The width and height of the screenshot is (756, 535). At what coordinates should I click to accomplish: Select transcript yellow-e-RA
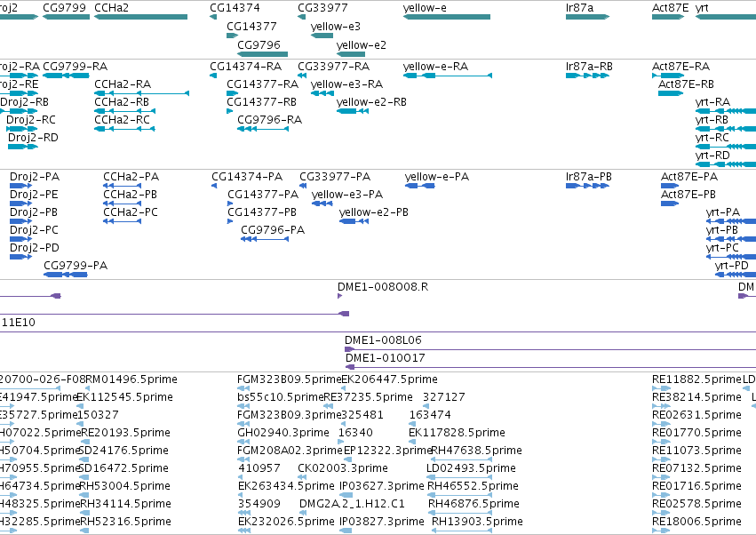435,66
